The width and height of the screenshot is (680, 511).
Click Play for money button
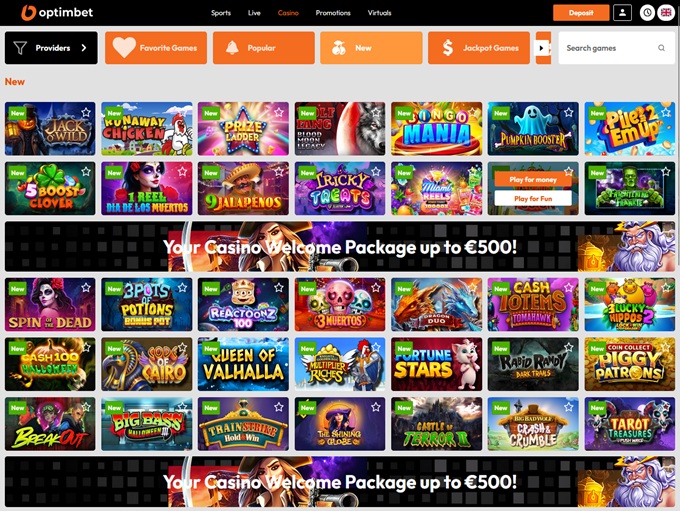coord(533,179)
